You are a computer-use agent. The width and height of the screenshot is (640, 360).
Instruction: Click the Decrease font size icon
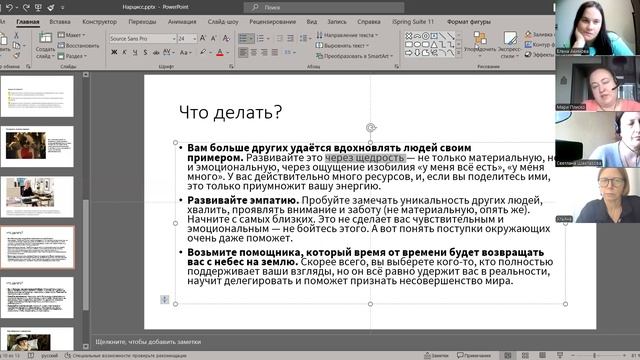(214, 38)
